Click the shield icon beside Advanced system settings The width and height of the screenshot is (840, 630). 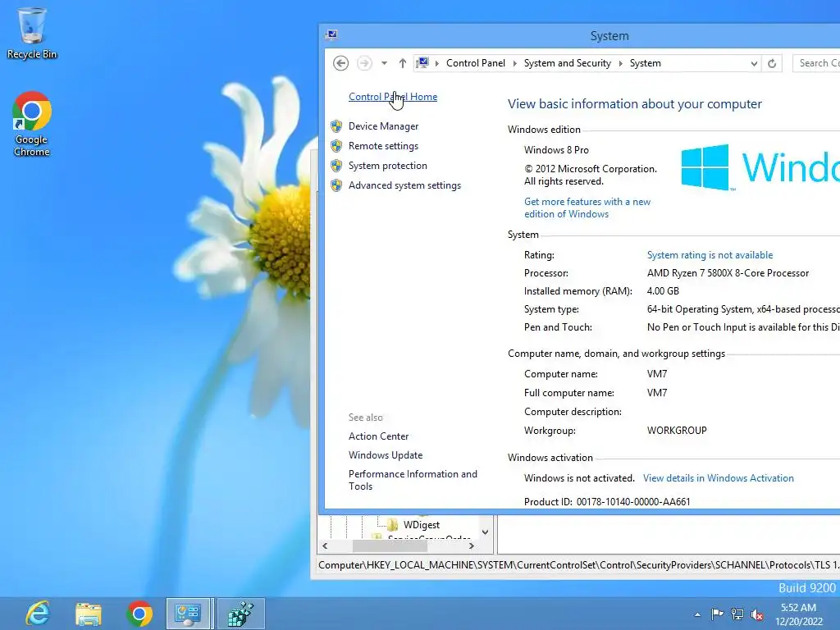coord(336,185)
